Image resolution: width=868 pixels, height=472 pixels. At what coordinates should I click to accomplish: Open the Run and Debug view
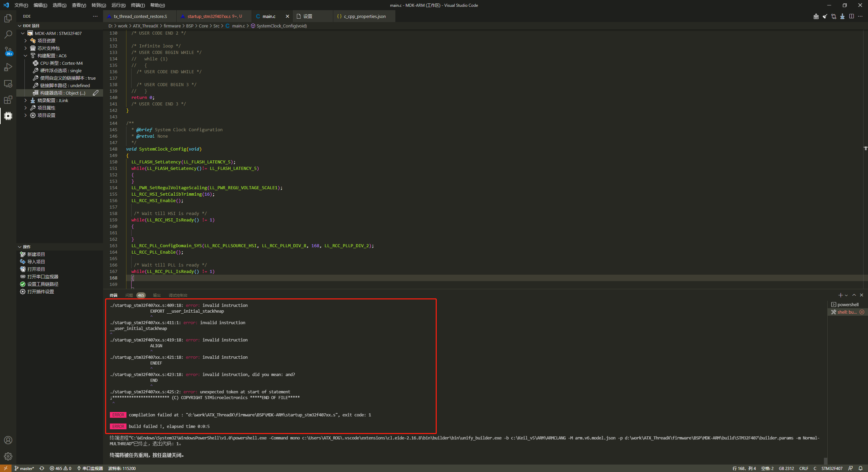click(x=8, y=67)
